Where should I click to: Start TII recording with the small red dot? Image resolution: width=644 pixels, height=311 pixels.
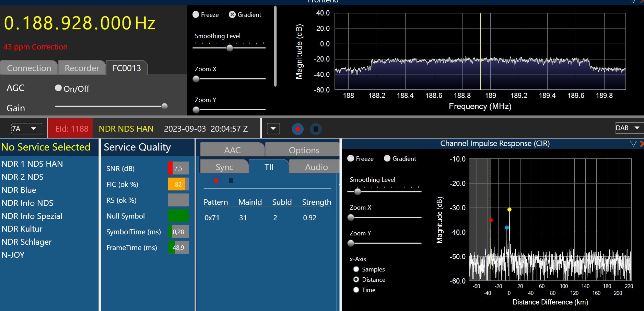point(216,181)
